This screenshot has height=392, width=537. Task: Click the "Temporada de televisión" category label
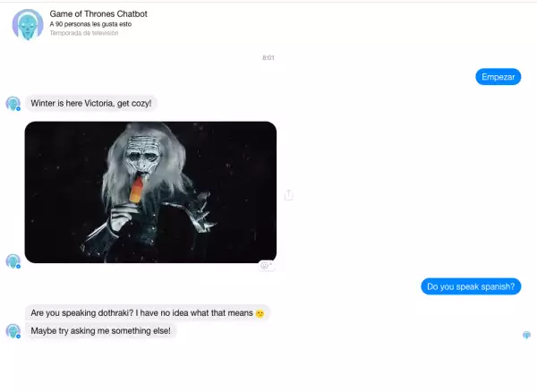click(84, 33)
